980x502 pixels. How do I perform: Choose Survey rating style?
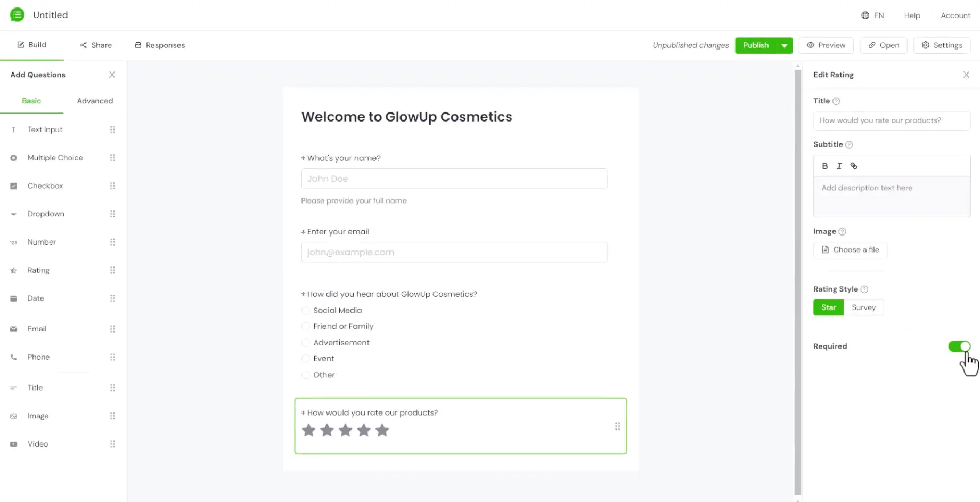tap(863, 307)
